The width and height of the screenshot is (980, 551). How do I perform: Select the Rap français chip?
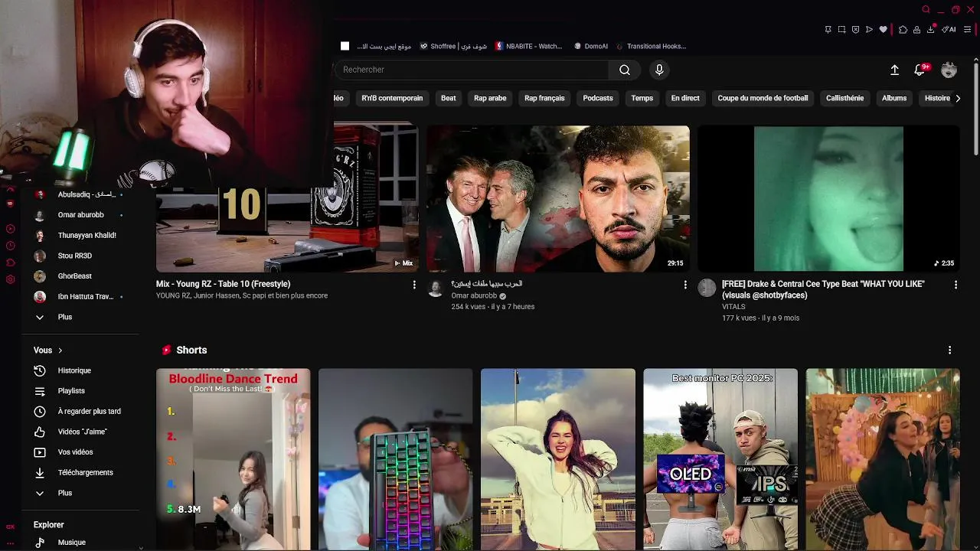coord(544,98)
